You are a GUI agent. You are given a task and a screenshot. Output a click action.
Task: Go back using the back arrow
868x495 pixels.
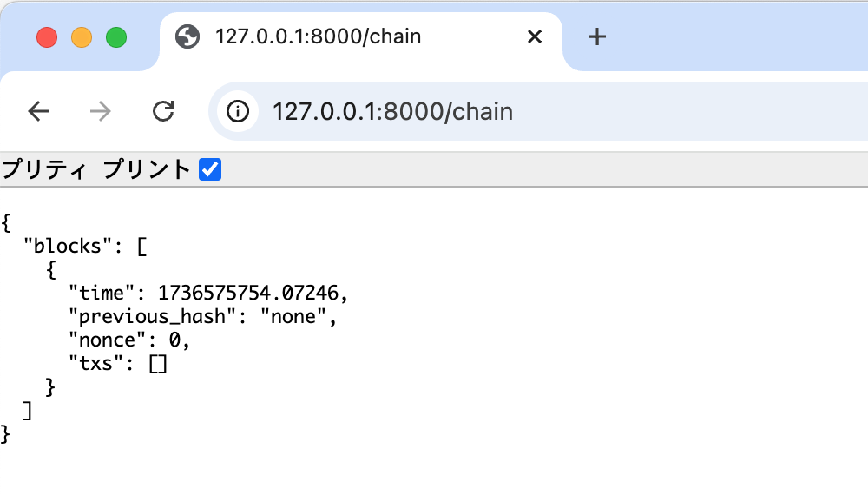click(x=38, y=111)
